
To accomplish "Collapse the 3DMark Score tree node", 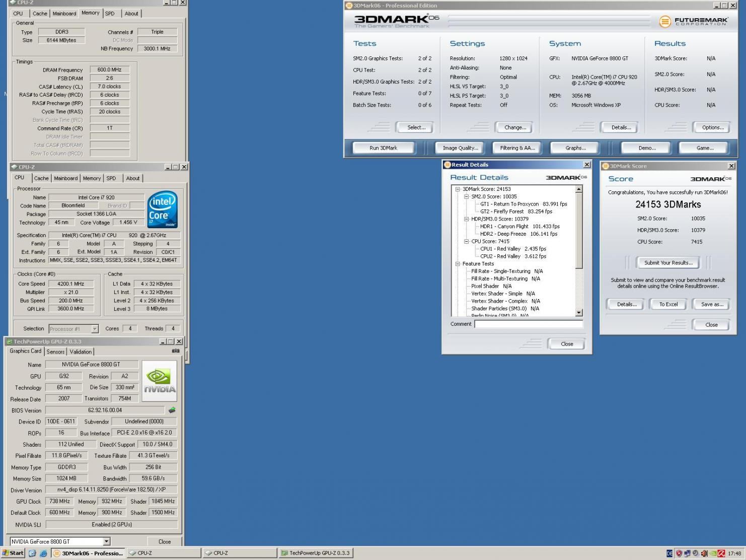I will [x=458, y=189].
